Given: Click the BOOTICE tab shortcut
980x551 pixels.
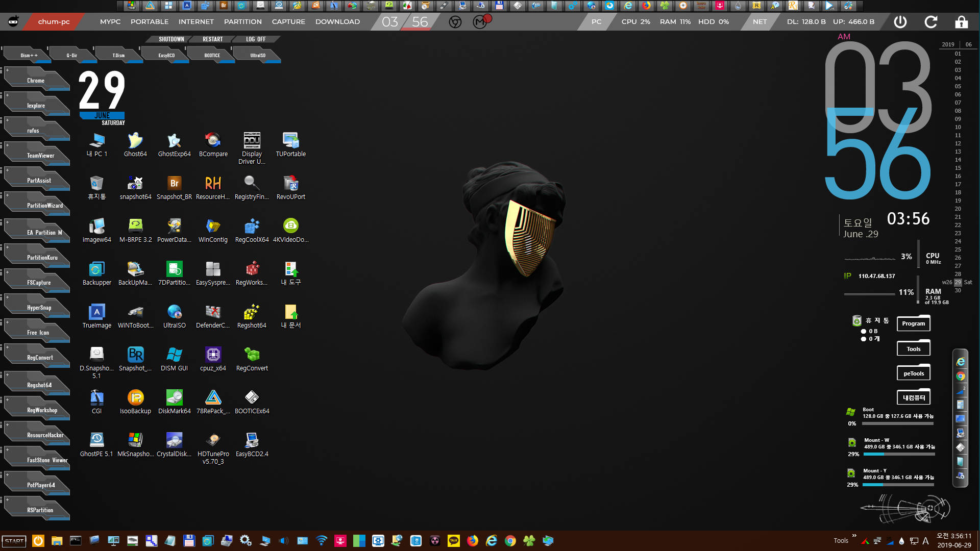Looking at the screenshot, I should [x=212, y=55].
